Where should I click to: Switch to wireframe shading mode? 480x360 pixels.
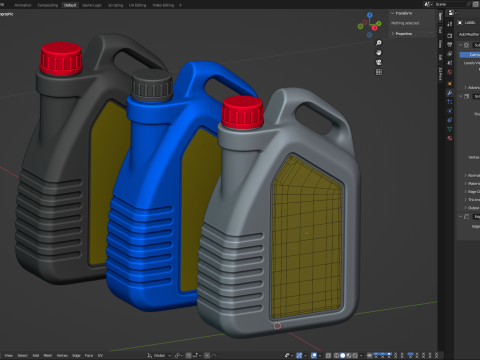tap(336, 355)
